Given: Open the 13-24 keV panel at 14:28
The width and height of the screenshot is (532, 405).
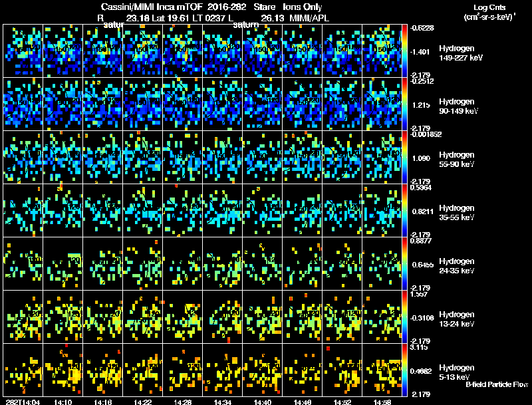Looking at the screenshot, I should tap(182, 317).
